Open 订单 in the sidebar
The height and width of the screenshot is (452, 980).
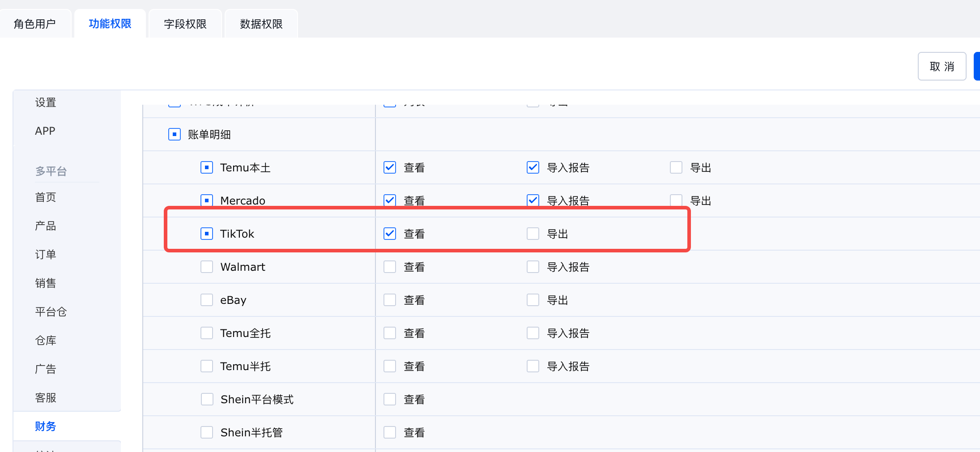(x=46, y=254)
